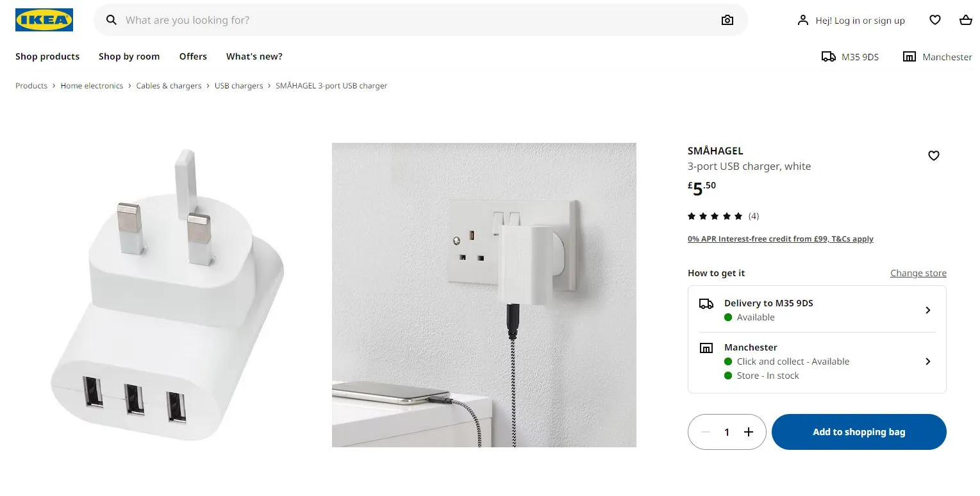980x496 pixels.
Task: Type in the search field
Action: (417, 21)
